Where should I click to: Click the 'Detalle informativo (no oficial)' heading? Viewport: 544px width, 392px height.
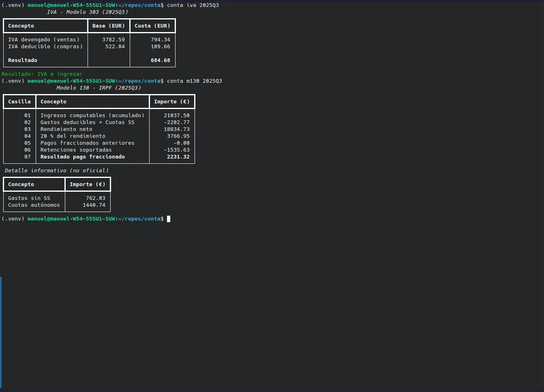[x=56, y=171]
